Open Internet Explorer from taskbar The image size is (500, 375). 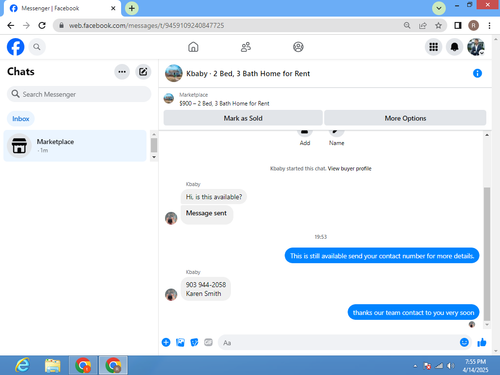point(22,365)
